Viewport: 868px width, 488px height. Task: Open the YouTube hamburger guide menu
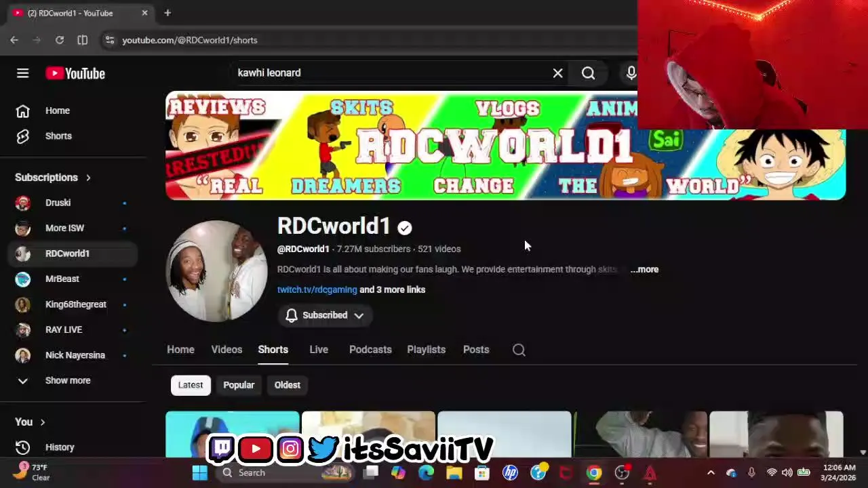click(x=22, y=73)
